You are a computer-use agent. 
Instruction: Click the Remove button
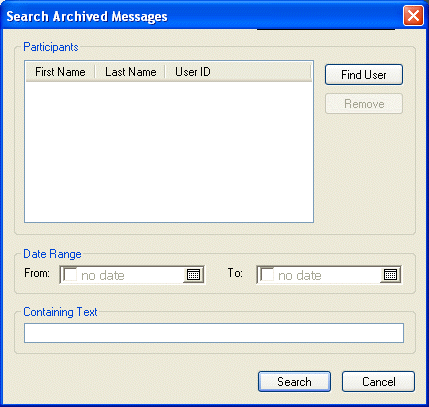(x=364, y=104)
